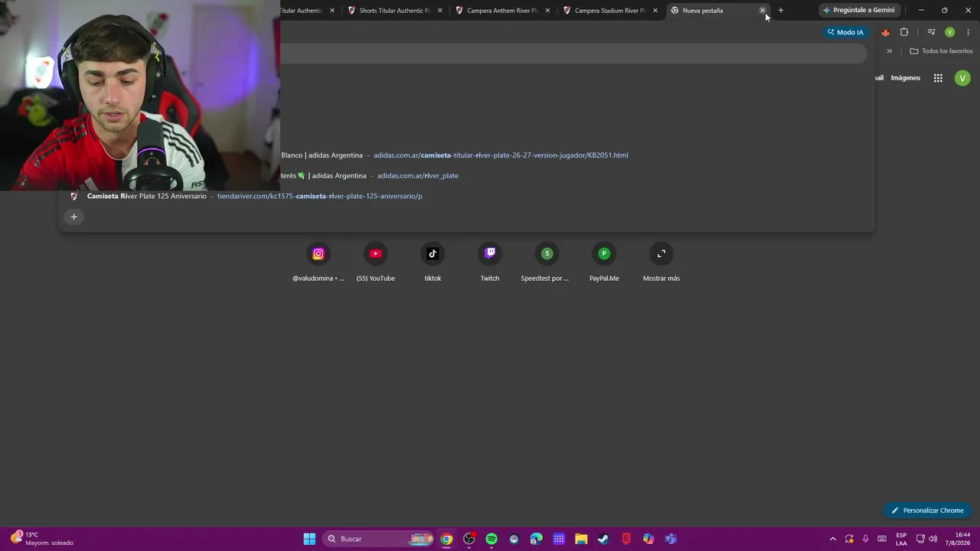This screenshot has height=551, width=980.
Task: Open the purple grid app on taskbar
Action: click(559, 539)
